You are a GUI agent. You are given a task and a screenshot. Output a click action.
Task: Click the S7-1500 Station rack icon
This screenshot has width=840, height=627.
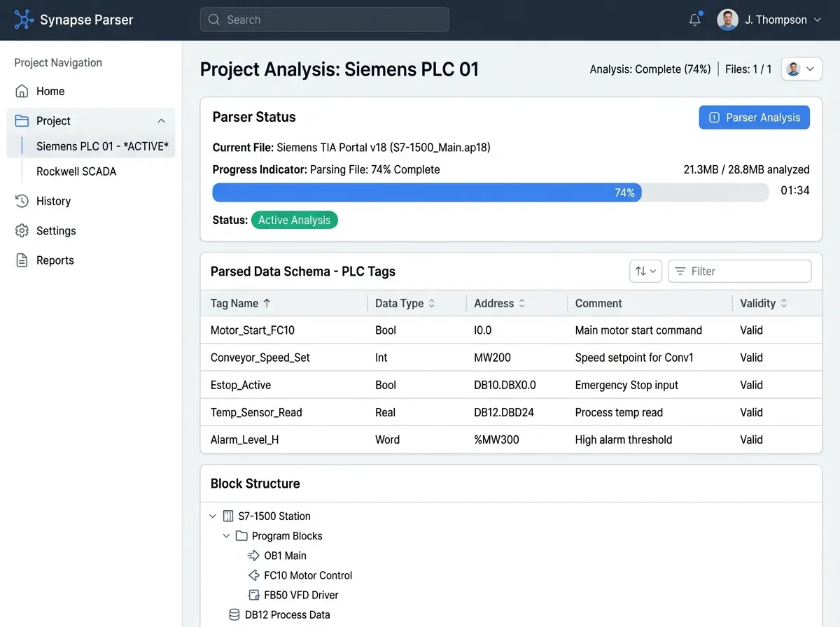(x=228, y=516)
